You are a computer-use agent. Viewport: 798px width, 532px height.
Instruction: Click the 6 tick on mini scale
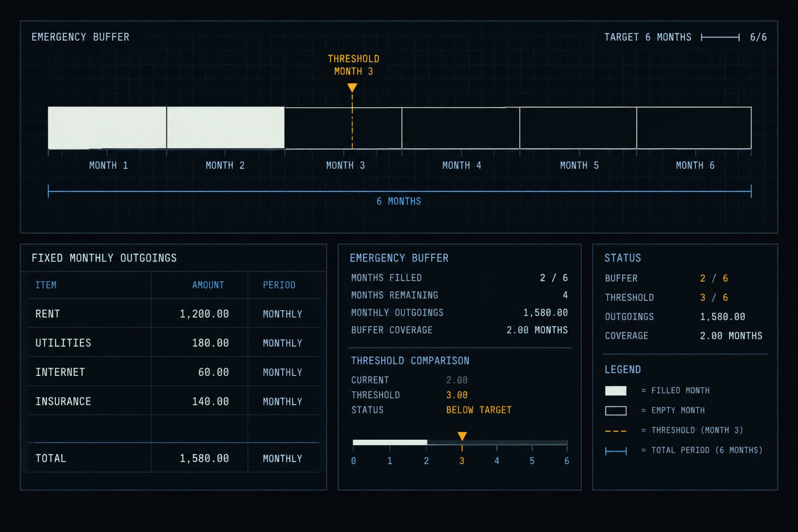(x=567, y=461)
